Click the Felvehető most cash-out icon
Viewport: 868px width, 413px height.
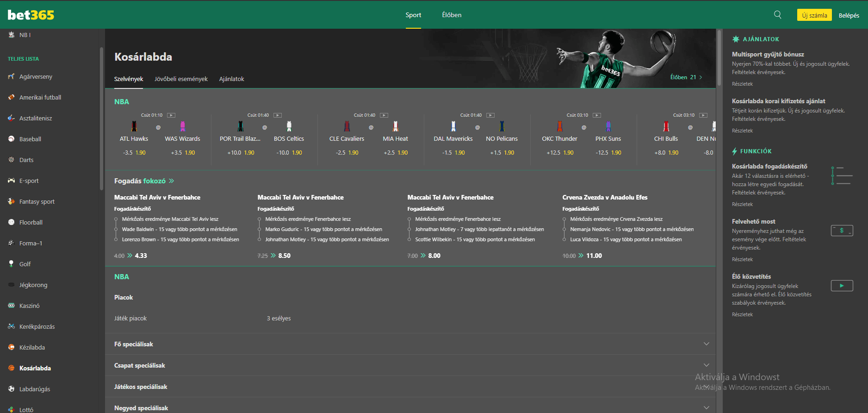[x=842, y=231]
